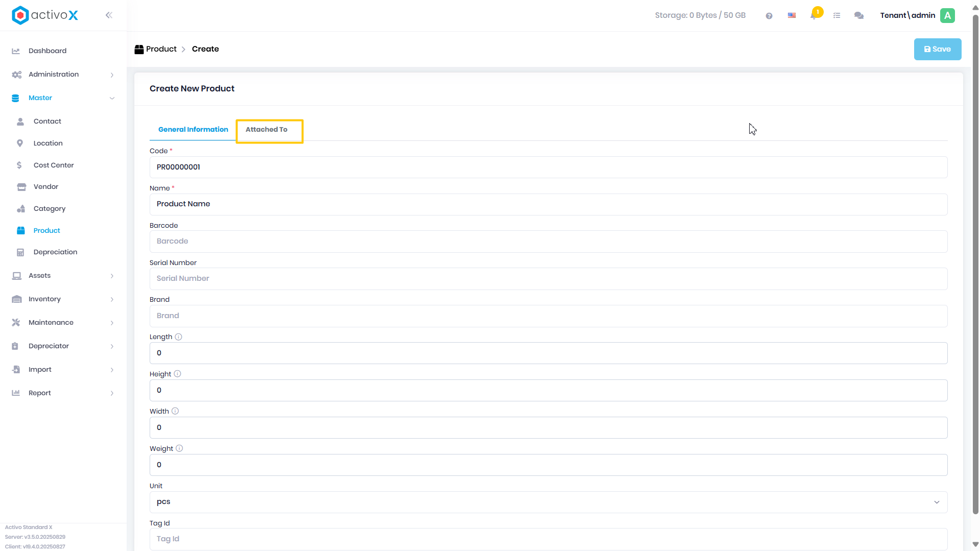Show Length field info tooltip icon
The width and height of the screenshot is (980, 551).
click(178, 337)
